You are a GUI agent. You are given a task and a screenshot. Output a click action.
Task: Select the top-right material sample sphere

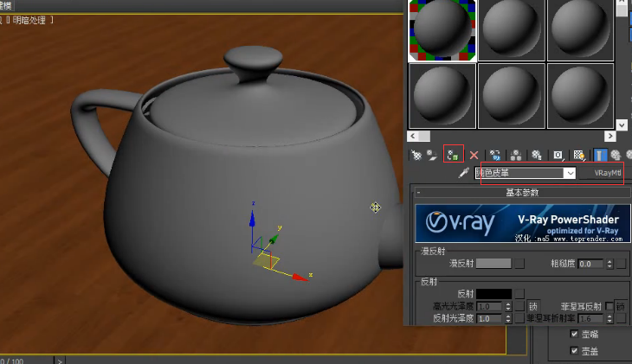click(x=580, y=30)
